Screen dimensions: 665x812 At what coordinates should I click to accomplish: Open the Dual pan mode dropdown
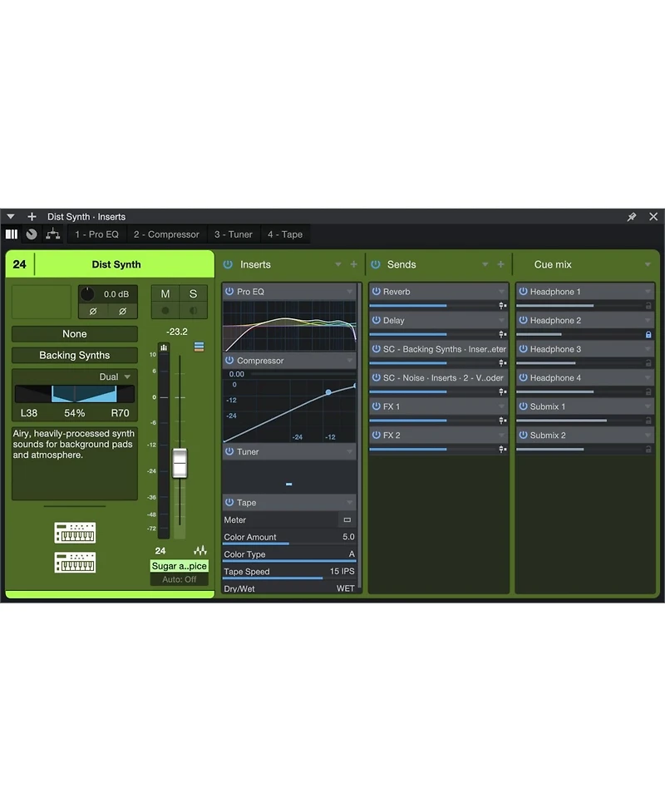115,376
